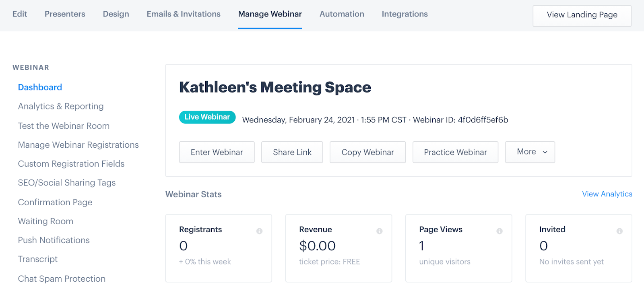This screenshot has width=644, height=289.
Task: Open the View Analytics link
Action: tap(607, 194)
